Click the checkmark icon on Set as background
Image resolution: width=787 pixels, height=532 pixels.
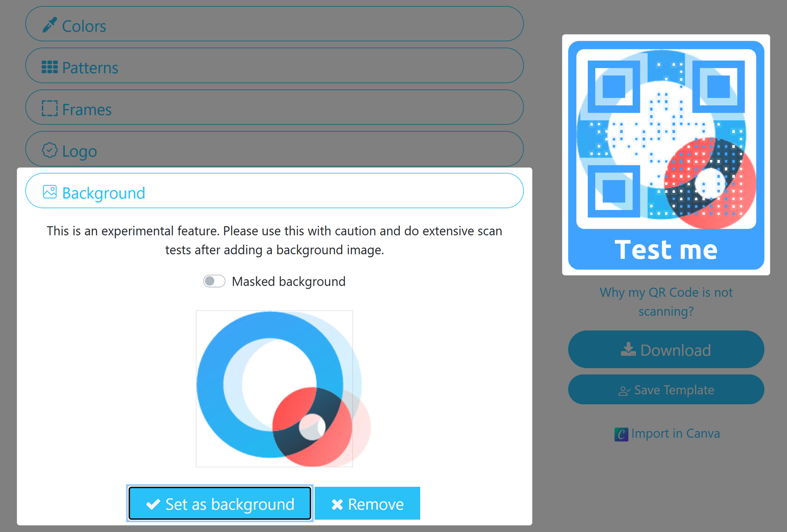153,504
